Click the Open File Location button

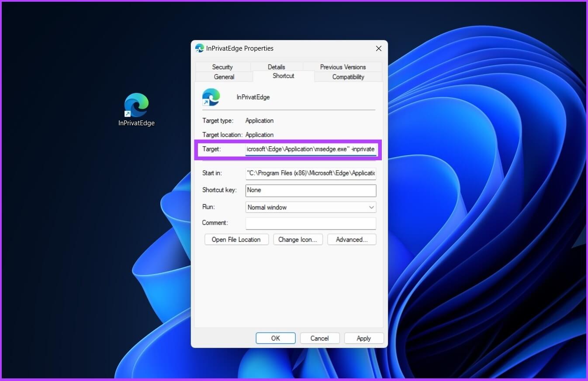tap(236, 240)
